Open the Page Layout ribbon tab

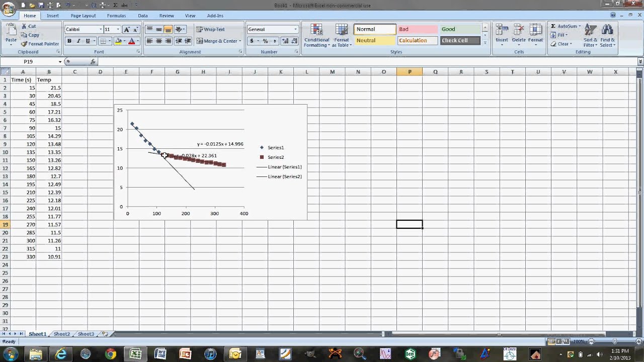[x=83, y=16]
